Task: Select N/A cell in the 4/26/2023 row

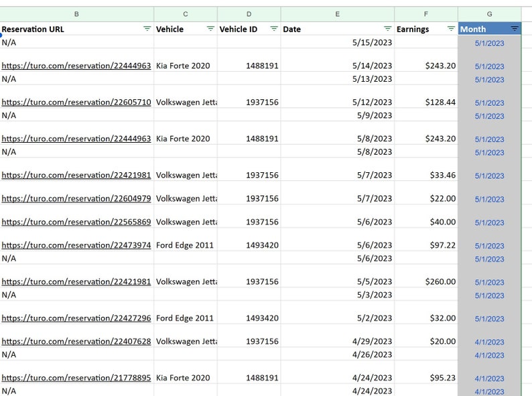Action: pyautogui.click(x=76, y=354)
